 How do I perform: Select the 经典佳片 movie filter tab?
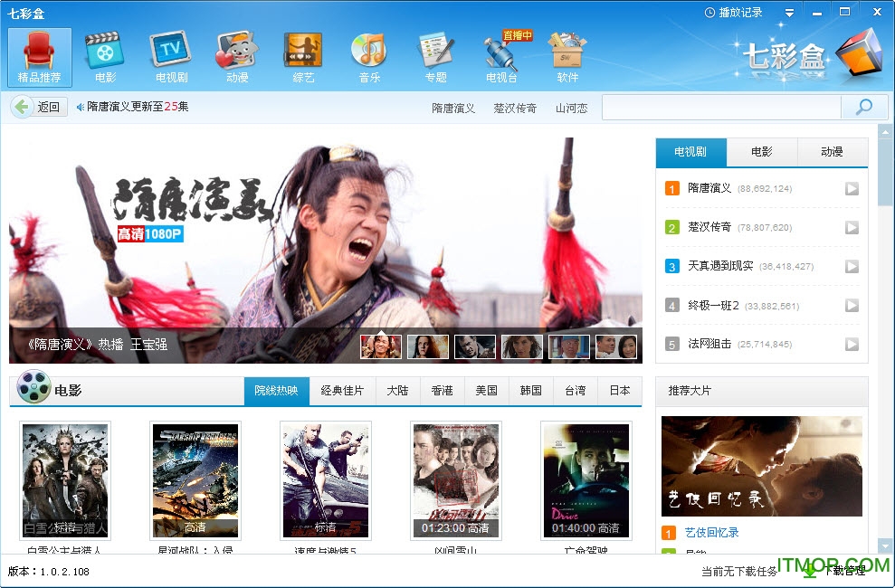pos(342,391)
